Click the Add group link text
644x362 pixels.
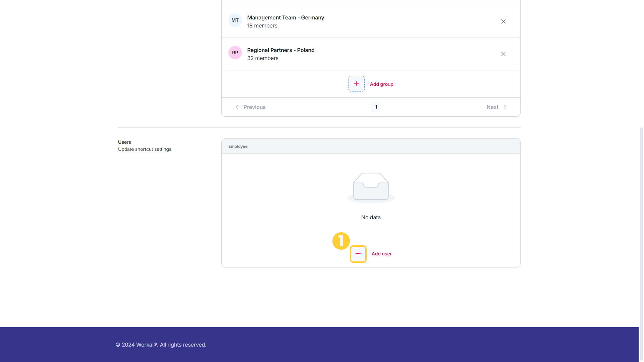[x=381, y=84]
